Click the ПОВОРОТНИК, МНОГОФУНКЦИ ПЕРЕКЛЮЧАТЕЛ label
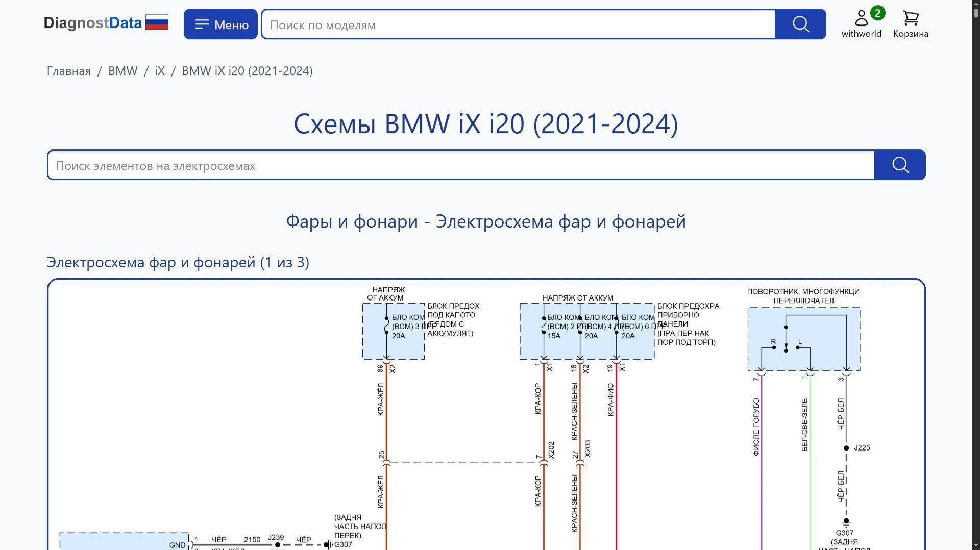 pyautogui.click(x=803, y=296)
